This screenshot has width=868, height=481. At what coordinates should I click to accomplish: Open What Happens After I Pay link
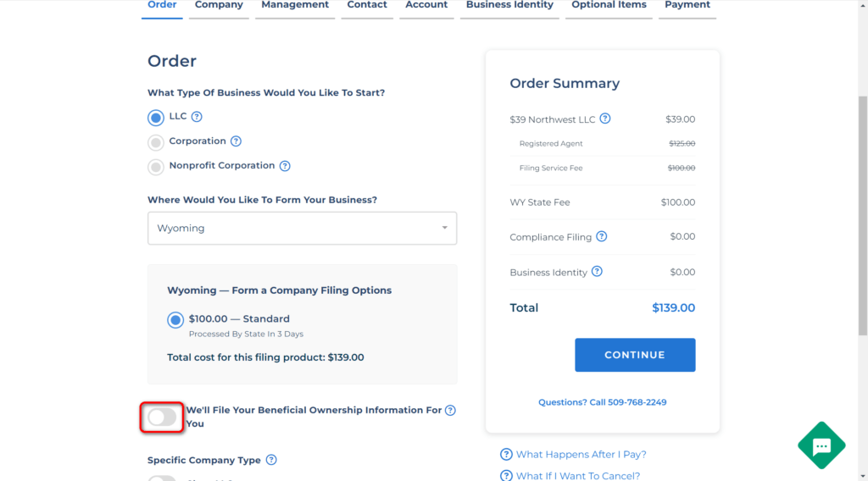[581, 455]
